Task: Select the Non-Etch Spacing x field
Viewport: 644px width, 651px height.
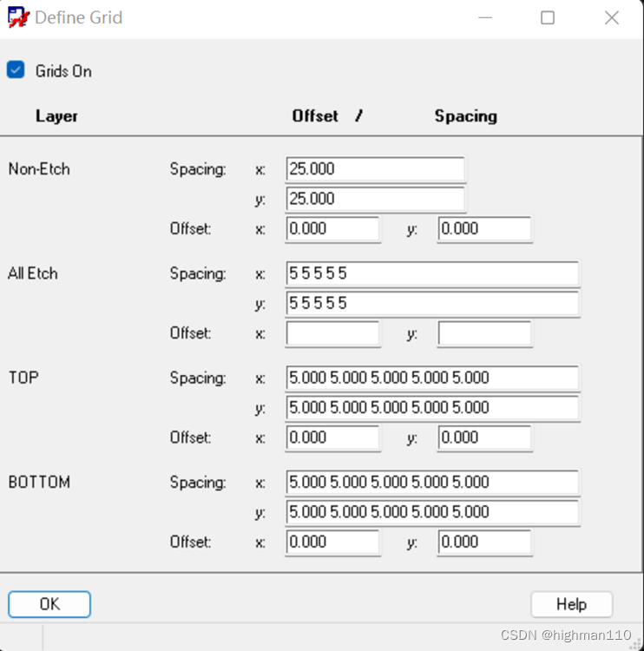Action: 375,169
